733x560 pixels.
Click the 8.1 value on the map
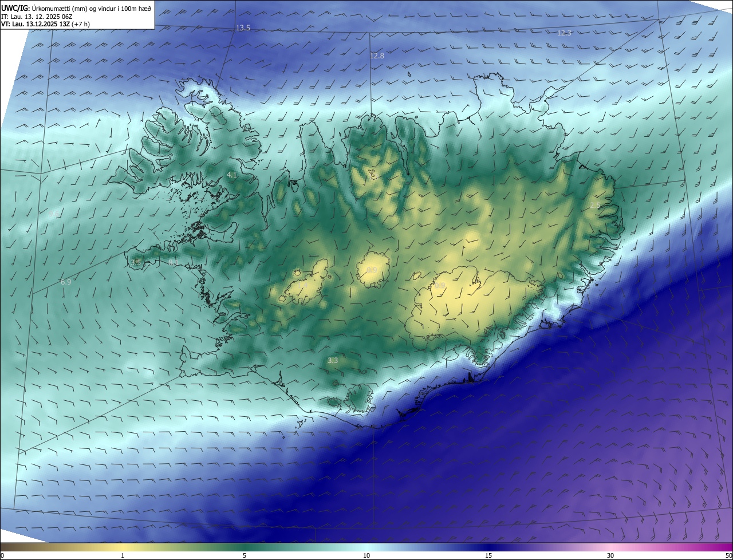pyautogui.click(x=173, y=262)
